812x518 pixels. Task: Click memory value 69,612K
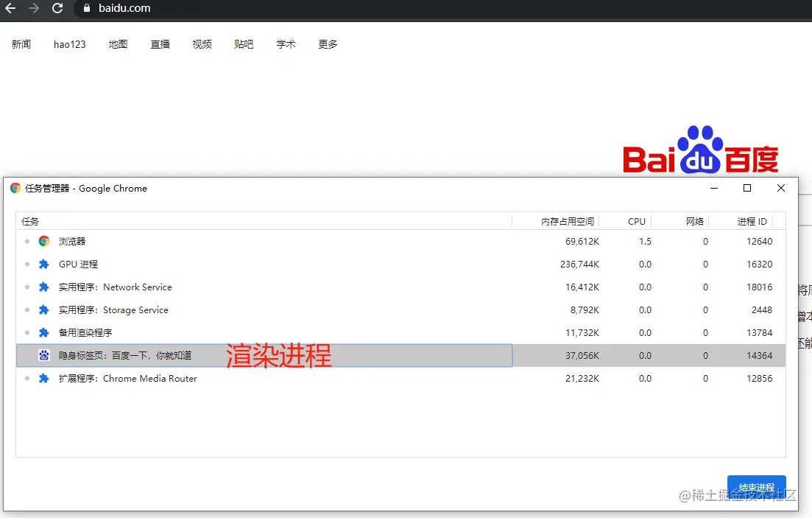tap(582, 241)
